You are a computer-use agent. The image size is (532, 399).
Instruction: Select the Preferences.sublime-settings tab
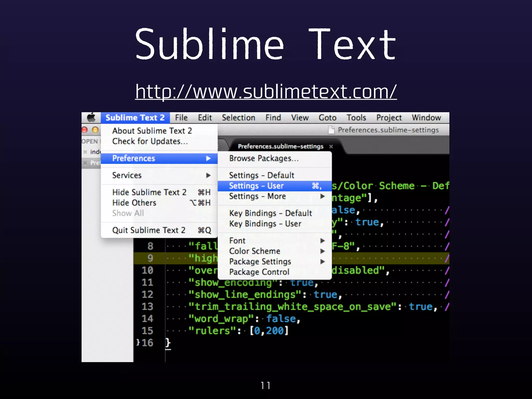[281, 147]
